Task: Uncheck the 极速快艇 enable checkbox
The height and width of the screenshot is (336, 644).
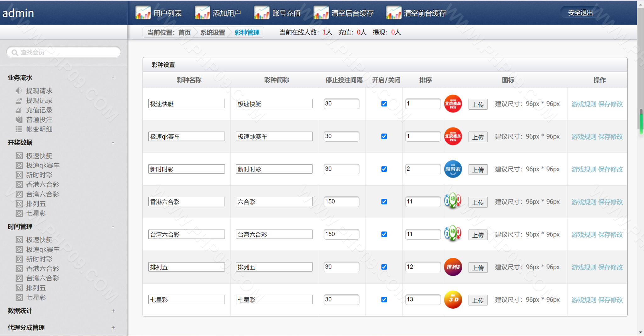Action: click(x=384, y=104)
